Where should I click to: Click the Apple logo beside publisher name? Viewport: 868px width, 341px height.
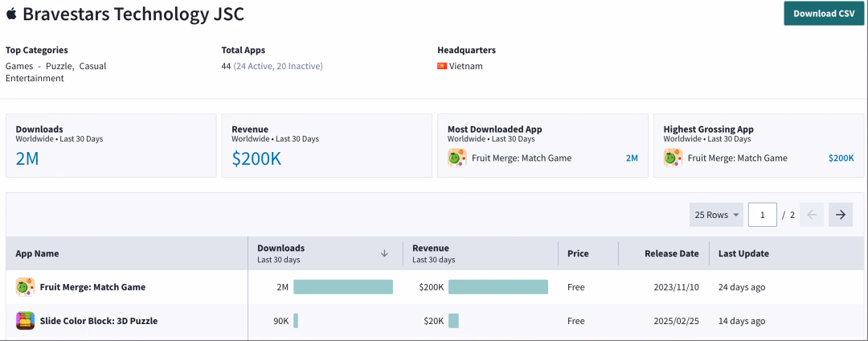[x=11, y=14]
